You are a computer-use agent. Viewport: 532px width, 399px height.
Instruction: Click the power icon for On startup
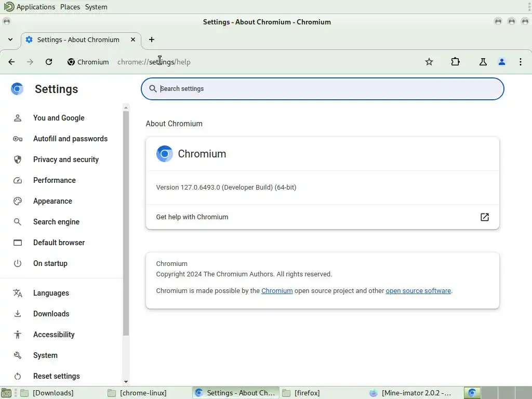[18, 263]
